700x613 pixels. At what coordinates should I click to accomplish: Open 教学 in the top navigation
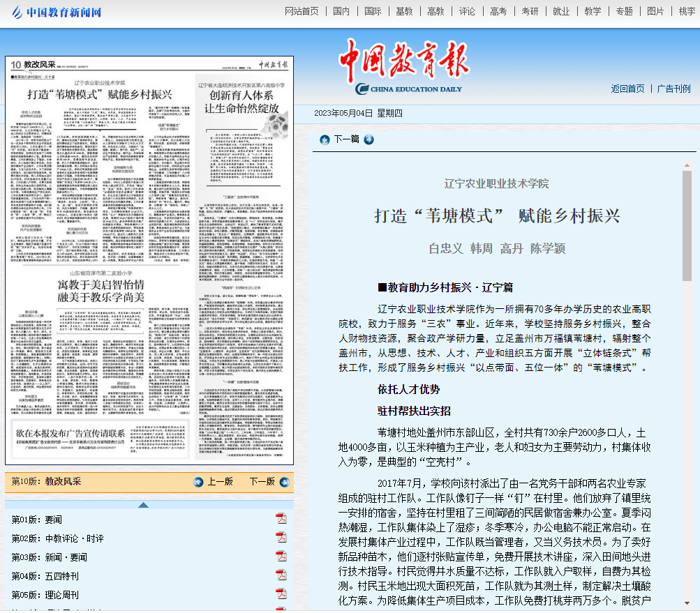[593, 11]
